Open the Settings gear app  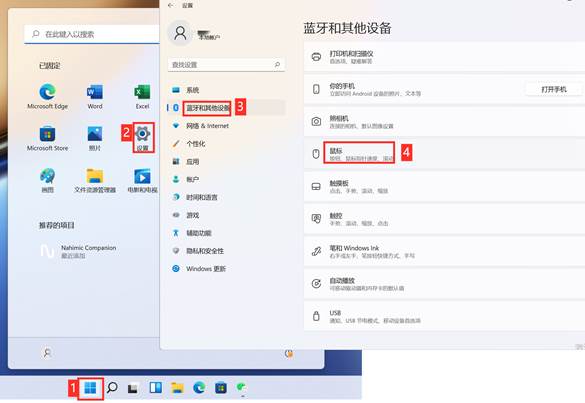coord(143,138)
